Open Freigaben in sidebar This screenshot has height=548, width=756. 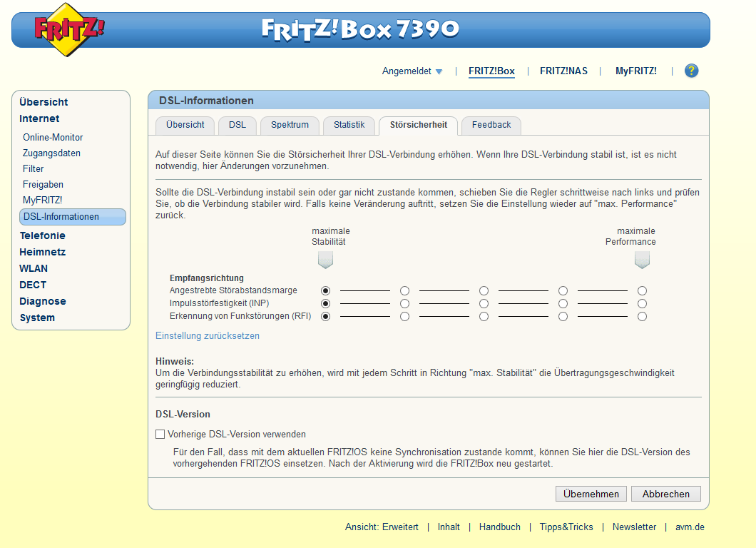tap(43, 184)
